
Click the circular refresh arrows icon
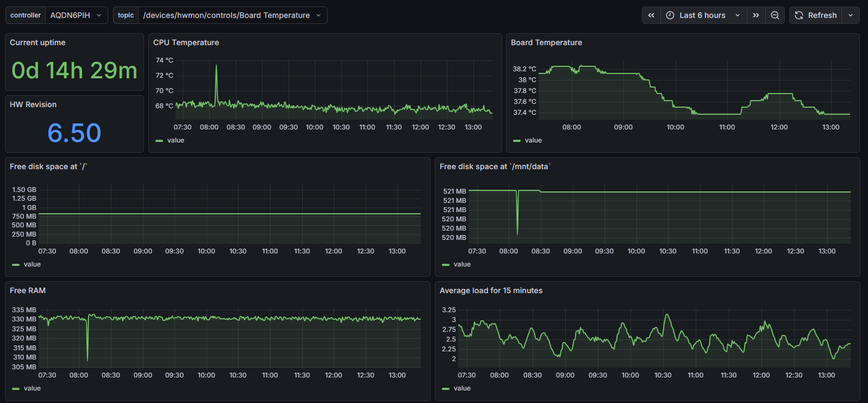(x=799, y=15)
